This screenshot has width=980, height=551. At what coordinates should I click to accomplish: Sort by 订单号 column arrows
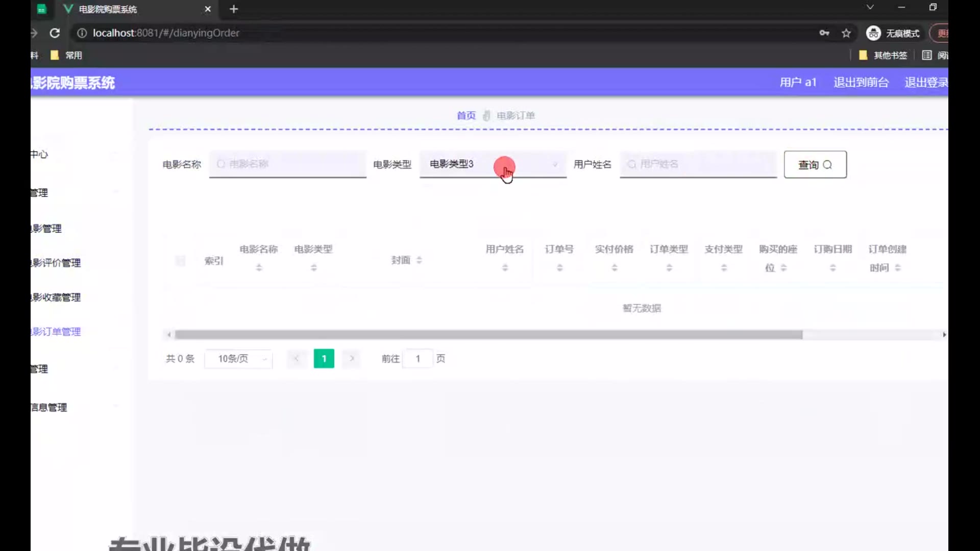tap(559, 267)
